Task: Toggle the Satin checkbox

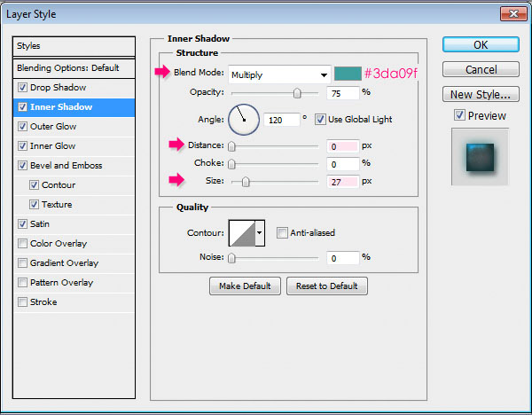Action: (x=22, y=224)
